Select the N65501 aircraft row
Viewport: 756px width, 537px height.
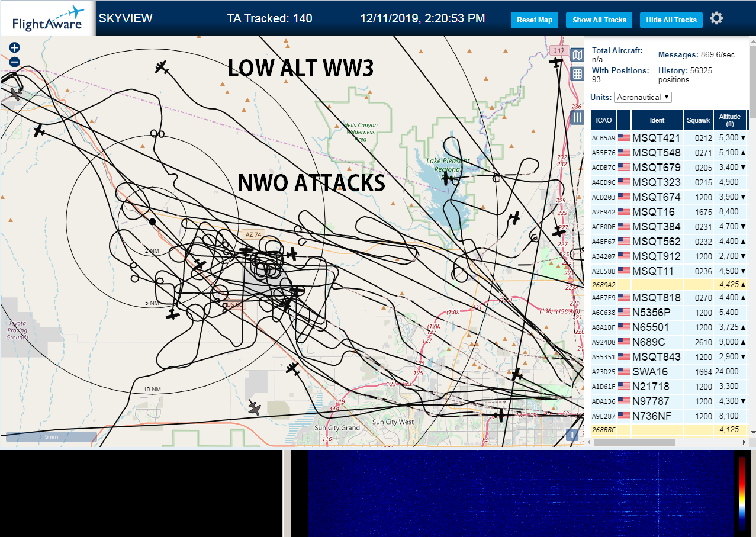click(670, 327)
